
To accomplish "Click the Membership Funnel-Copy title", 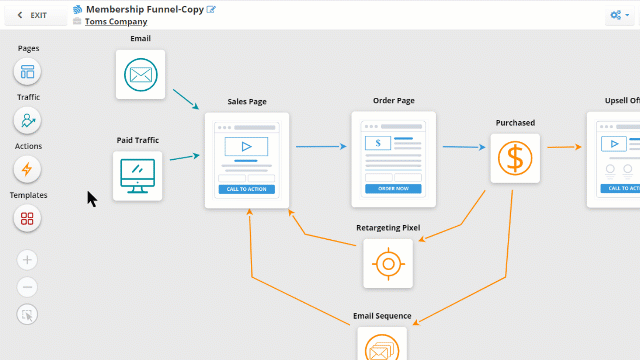I will [x=145, y=9].
